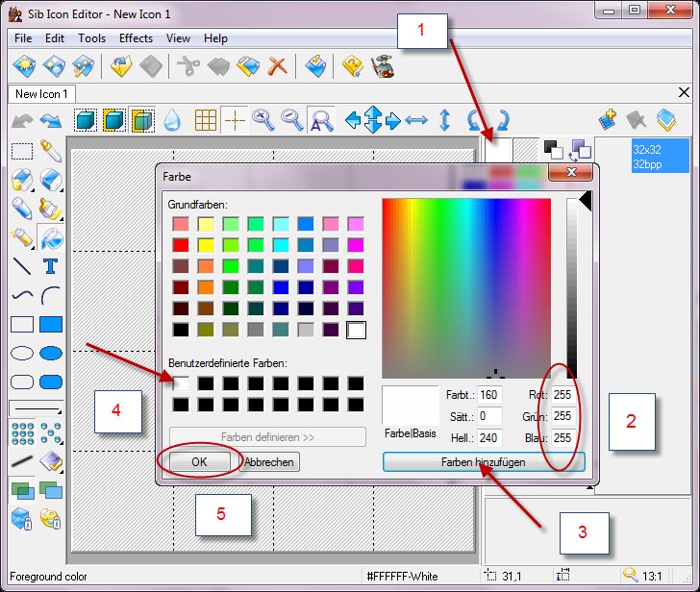Open the Effects menu
The width and height of the screenshot is (700, 592).
pos(136,38)
